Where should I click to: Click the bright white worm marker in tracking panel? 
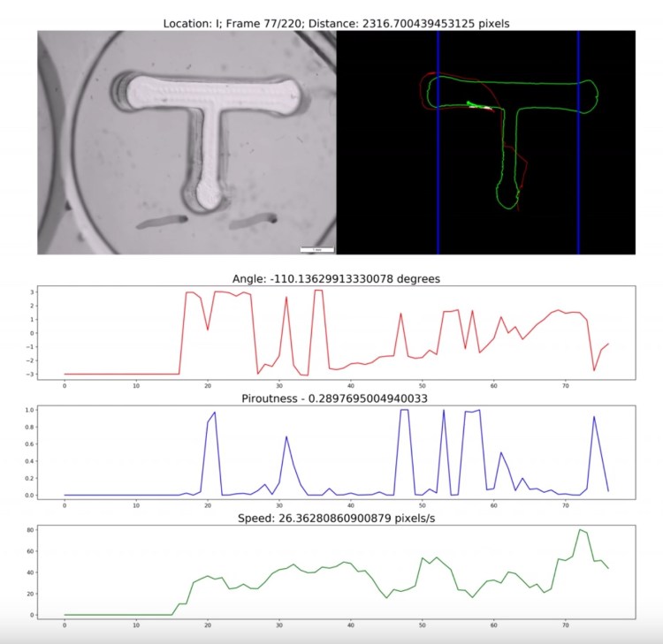point(478,107)
